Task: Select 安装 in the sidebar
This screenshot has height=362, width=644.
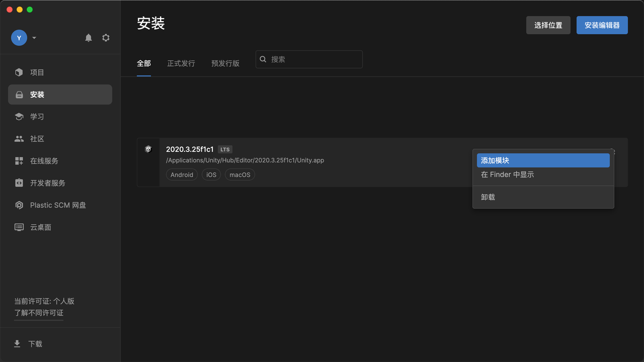Action: point(60,95)
